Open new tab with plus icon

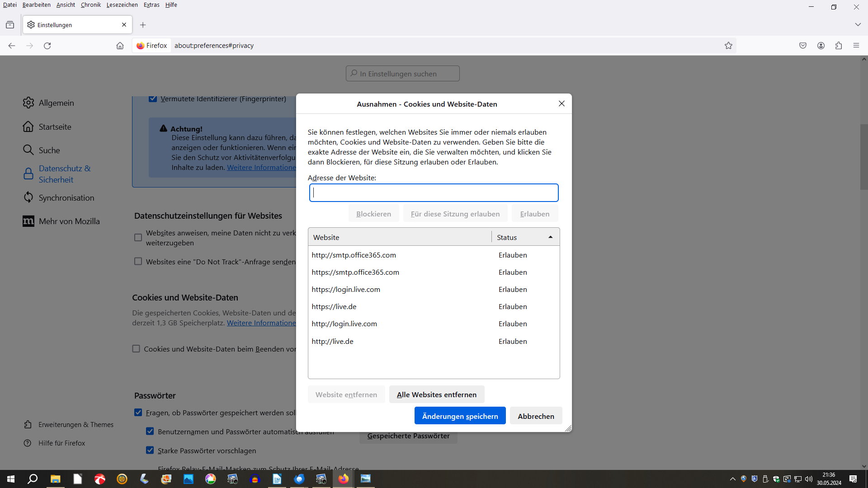point(143,25)
